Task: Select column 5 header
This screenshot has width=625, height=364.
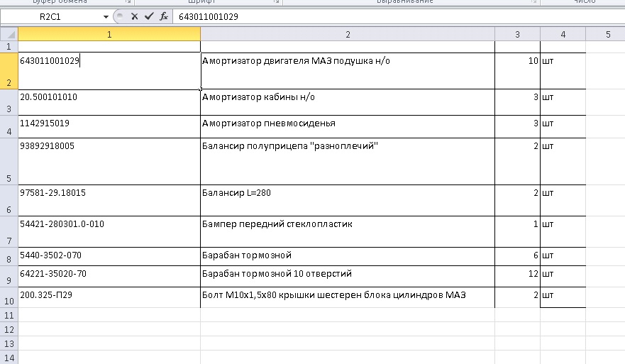Action: pos(605,34)
